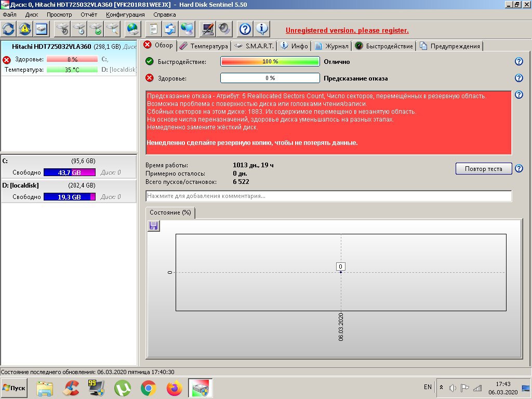Image resolution: width=532 pixels, height=399 pixels.
Task: Open the monitor with screwdriver configuration icon
Action: [207, 29]
